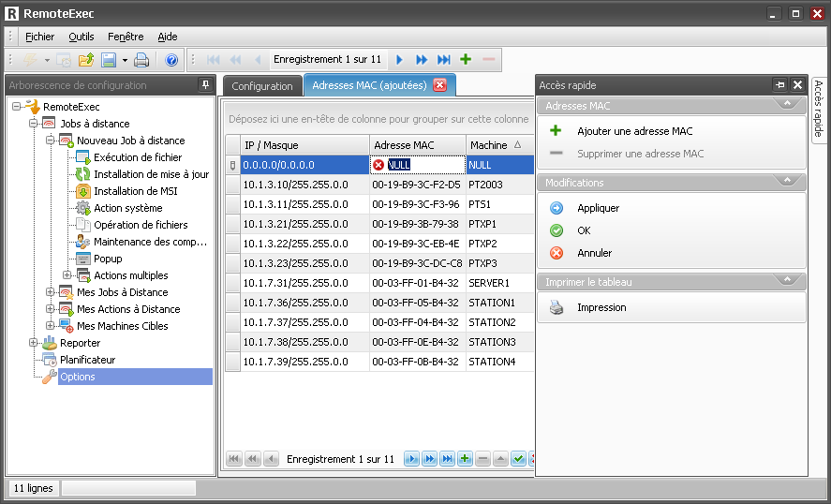
Task: Click next record button in bottom grid navigator
Action: [x=411, y=459]
